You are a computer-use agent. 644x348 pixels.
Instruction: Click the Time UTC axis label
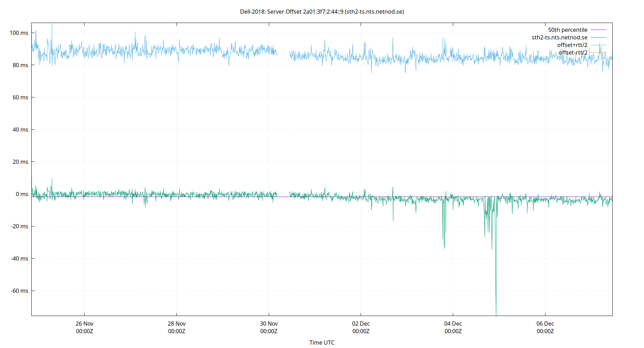click(x=322, y=342)
